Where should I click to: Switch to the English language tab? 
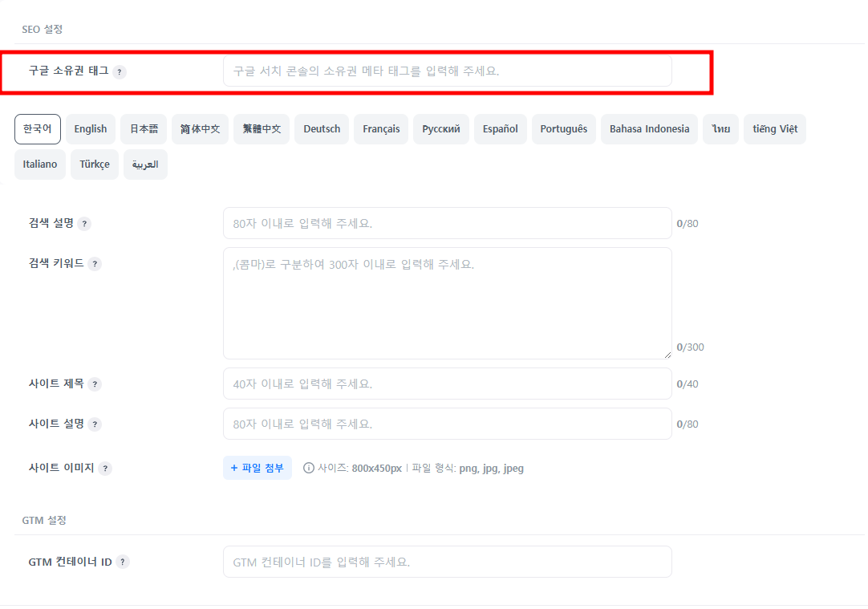coord(91,129)
